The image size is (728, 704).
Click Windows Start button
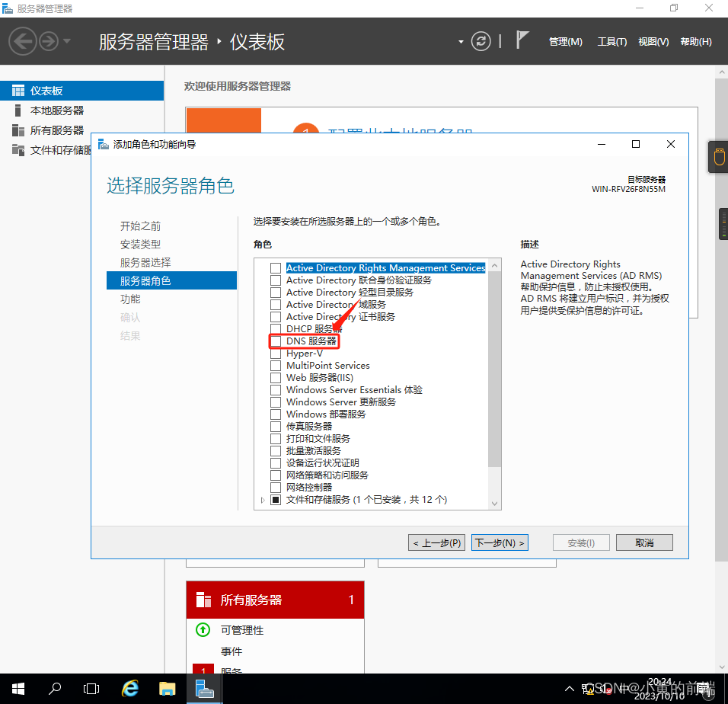click(18, 689)
